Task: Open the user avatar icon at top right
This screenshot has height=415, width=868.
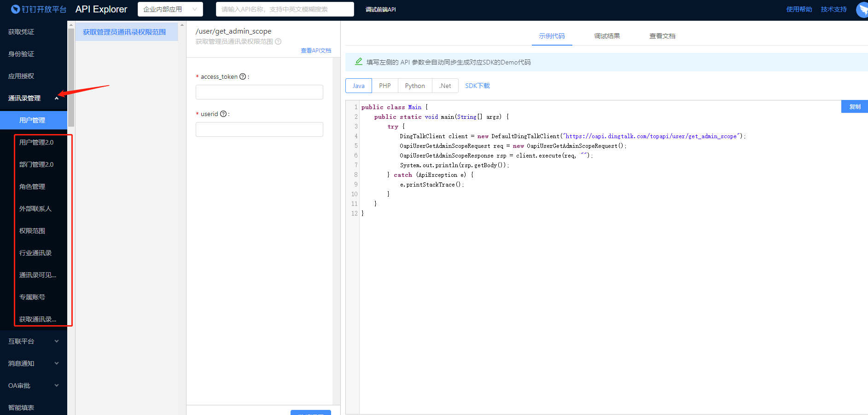Action: (x=862, y=10)
